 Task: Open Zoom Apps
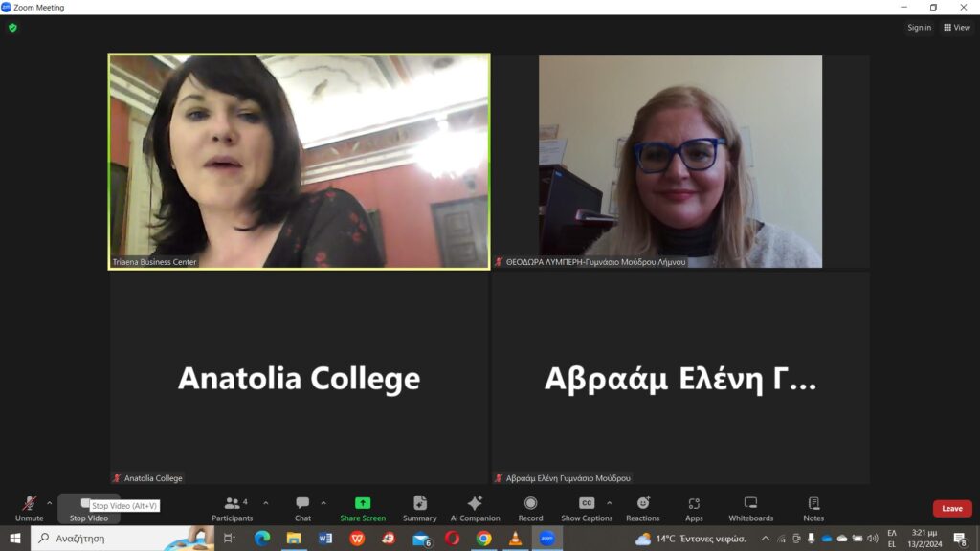tap(694, 509)
